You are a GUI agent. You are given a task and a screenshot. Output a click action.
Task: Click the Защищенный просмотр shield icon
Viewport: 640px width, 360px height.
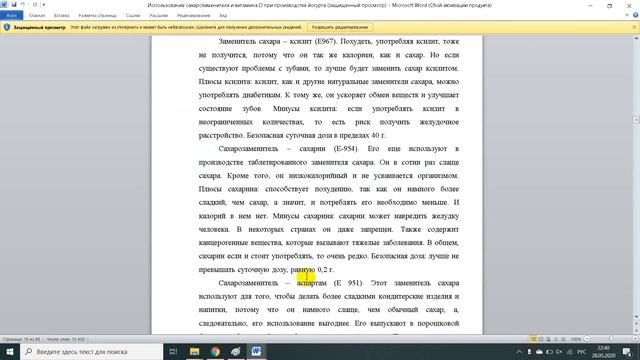[x=7, y=27]
